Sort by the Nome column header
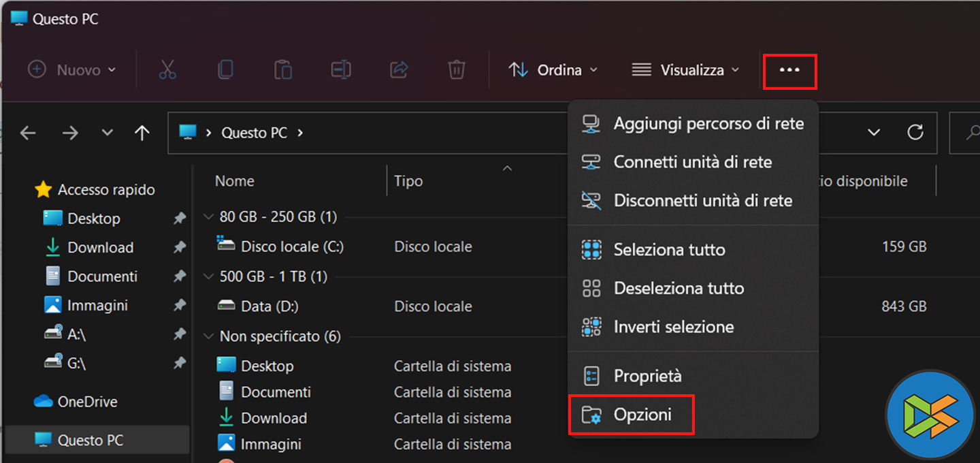 click(x=235, y=181)
